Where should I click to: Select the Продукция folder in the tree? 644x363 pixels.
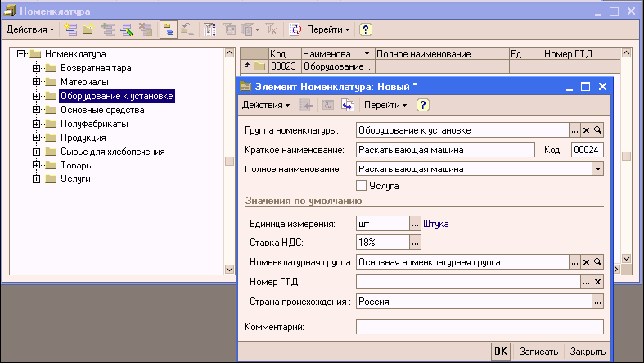coord(83,138)
